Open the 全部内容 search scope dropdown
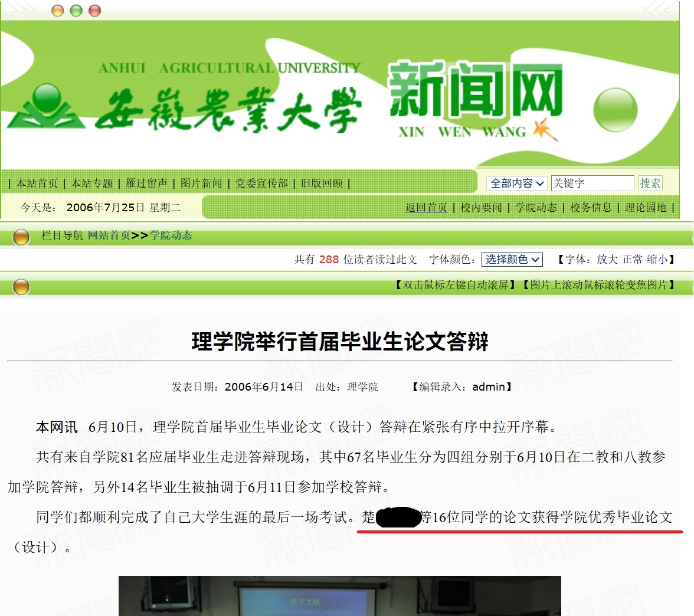This screenshot has height=616, width=694. (516, 183)
